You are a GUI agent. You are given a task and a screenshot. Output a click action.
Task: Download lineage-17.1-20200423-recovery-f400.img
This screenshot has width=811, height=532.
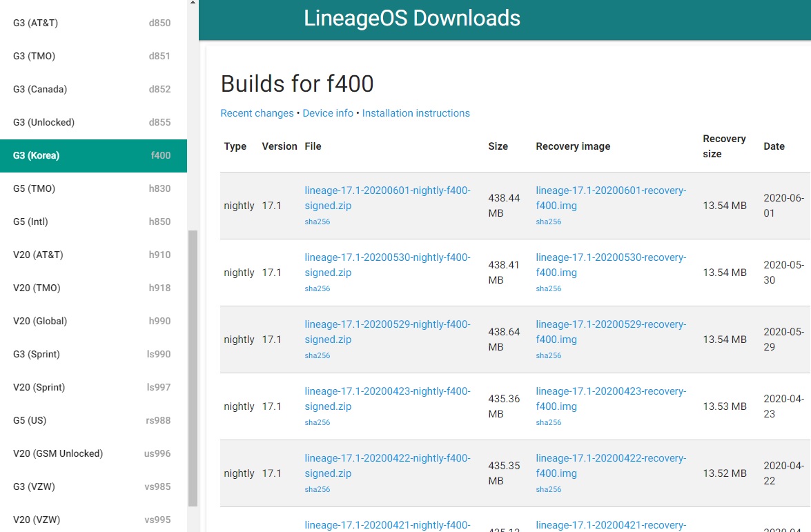tap(611, 399)
